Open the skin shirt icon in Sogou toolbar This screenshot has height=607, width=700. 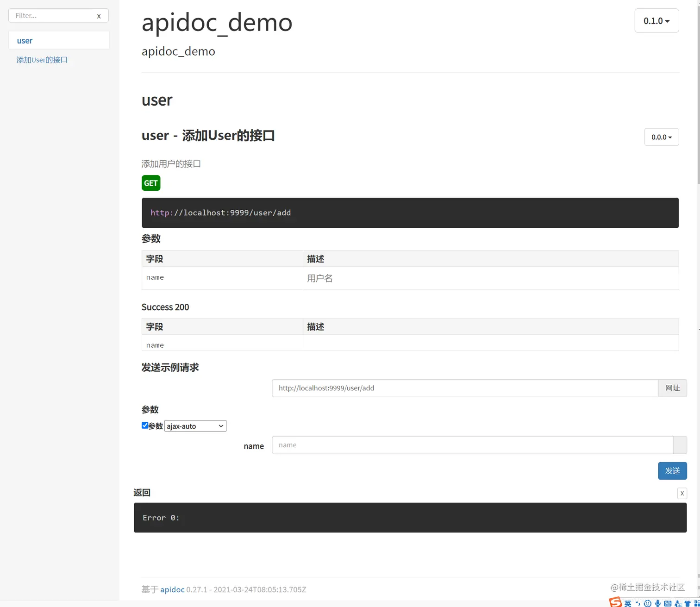coord(687,604)
